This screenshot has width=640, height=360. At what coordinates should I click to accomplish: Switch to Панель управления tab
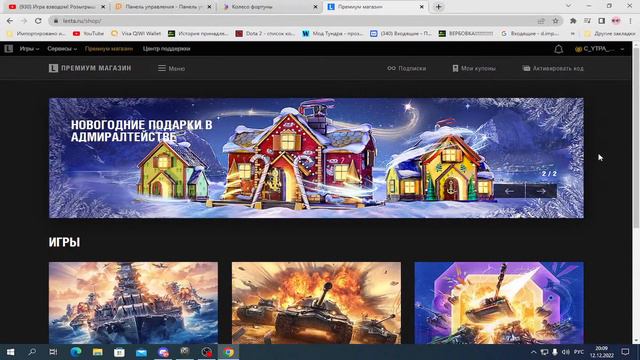click(163, 7)
